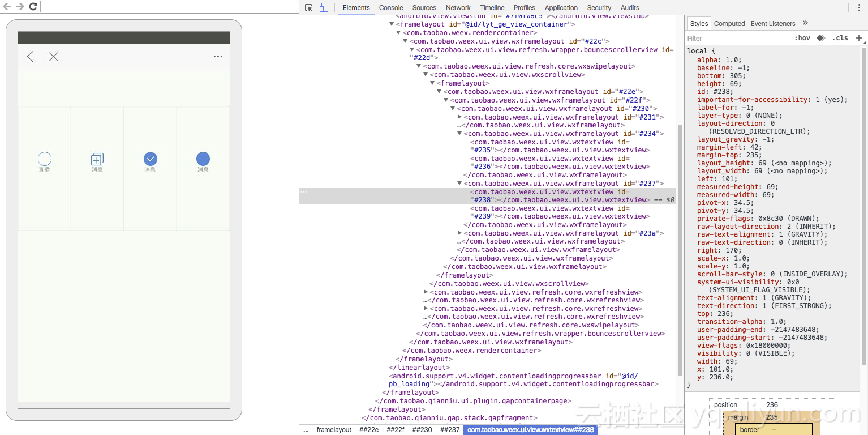Activate the inspect element picker icon
This screenshot has width=868, height=435.
click(309, 8)
